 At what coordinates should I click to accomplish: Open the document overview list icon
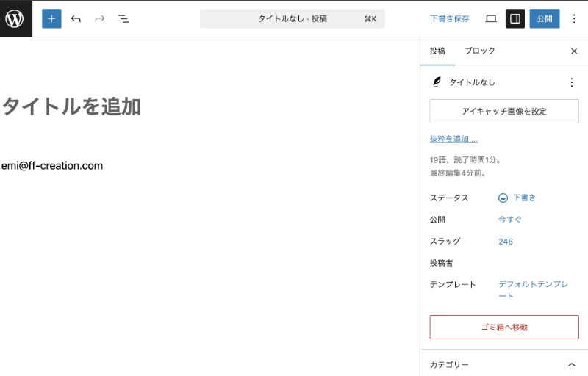coord(124,18)
